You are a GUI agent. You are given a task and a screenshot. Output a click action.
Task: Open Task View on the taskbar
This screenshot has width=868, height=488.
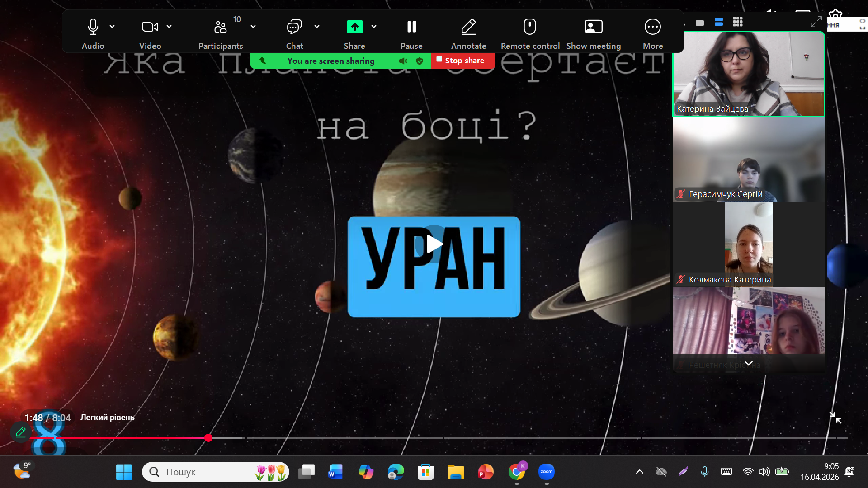coord(307,472)
